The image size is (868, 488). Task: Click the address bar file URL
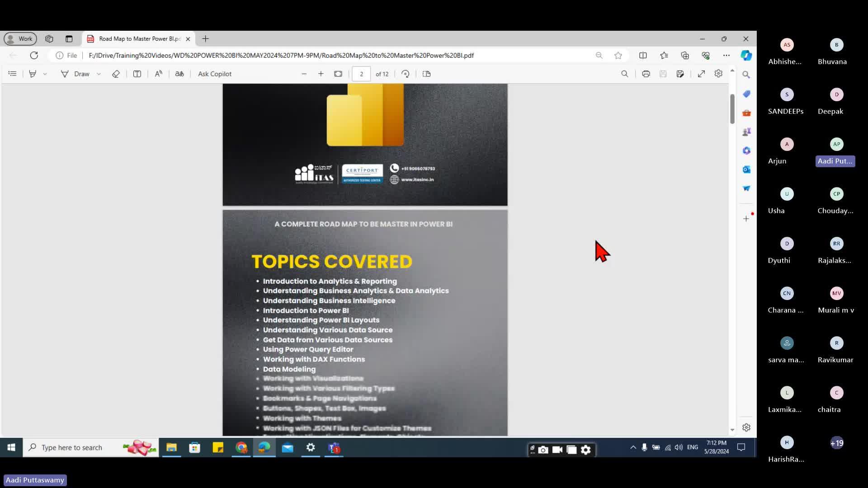tap(281, 55)
